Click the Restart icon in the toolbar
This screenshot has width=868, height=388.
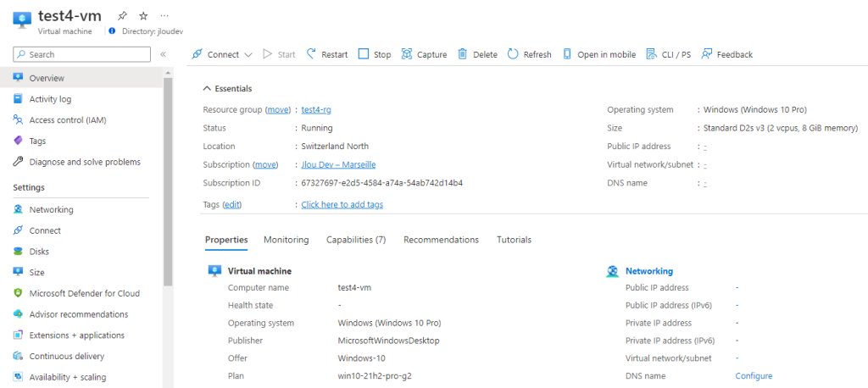pyautogui.click(x=311, y=53)
